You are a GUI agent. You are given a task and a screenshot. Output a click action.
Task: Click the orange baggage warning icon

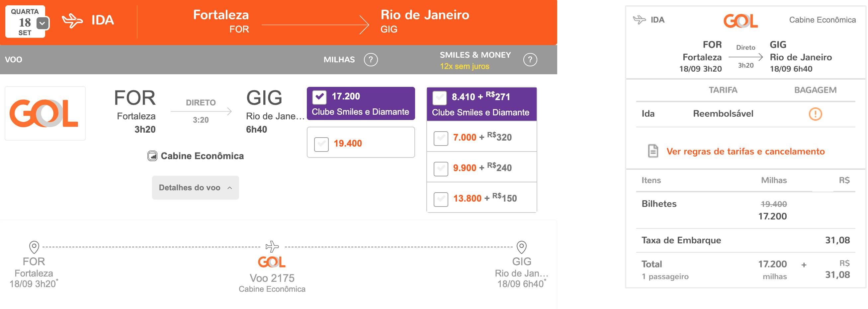pyautogui.click(x=815, y=114)
